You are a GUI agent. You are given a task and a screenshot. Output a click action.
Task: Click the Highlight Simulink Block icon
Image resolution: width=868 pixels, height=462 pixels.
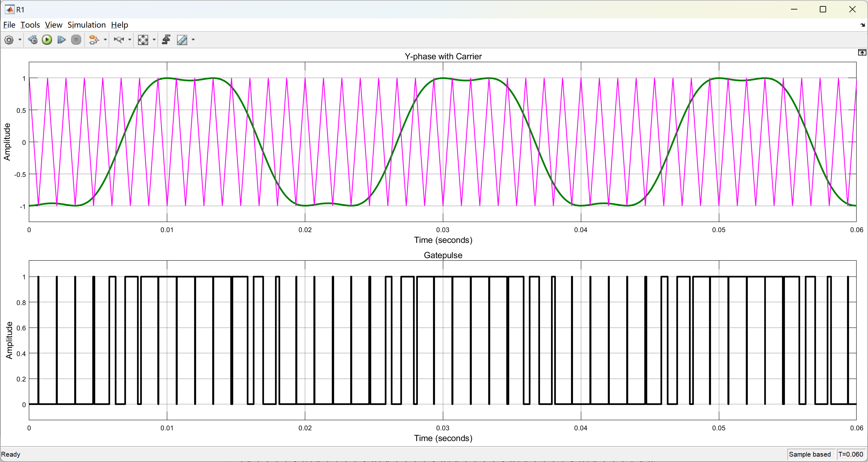click(94, 40)
